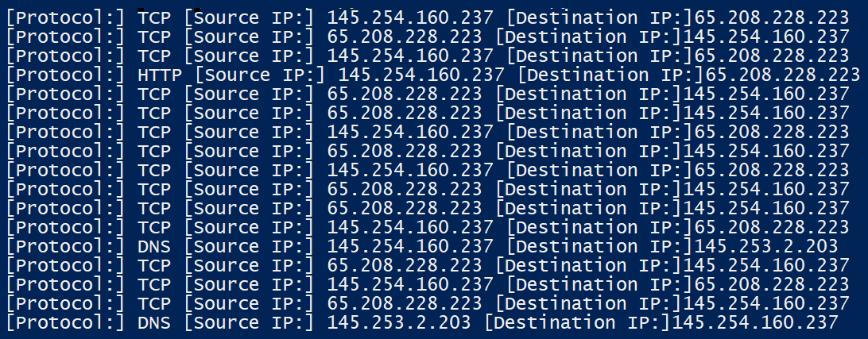Click the first DNS protocol entry
Image resolution: width=868 pixels, height=339 pixels.
pos(154,247)
